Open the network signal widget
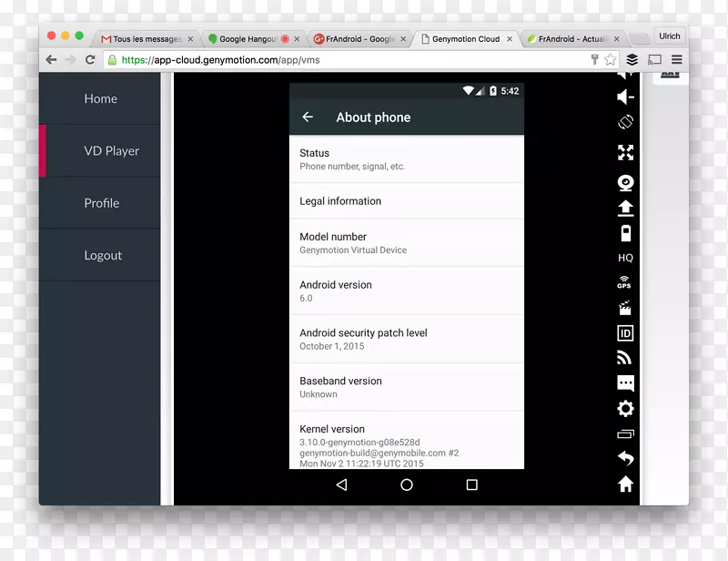728x561 pixels. pyautogui.click(x=625, y=357)
